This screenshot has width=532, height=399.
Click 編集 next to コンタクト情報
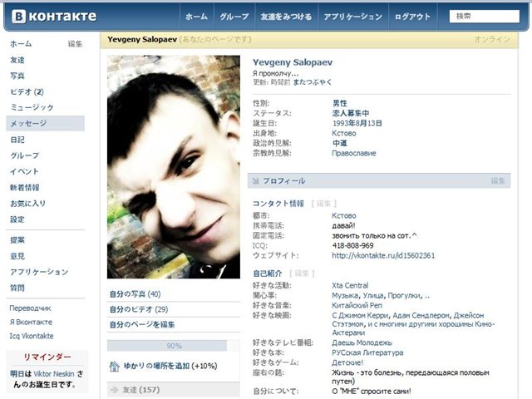coord(323,204)
